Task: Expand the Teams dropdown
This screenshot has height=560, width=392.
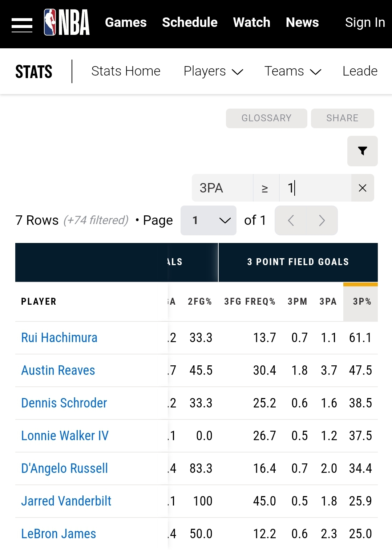Action: (x=293, y=71)
